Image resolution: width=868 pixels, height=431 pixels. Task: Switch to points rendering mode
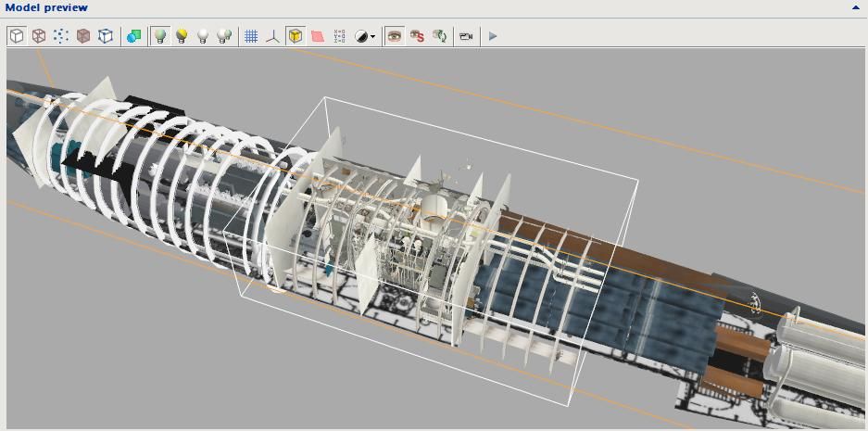(x=61, y=36)
